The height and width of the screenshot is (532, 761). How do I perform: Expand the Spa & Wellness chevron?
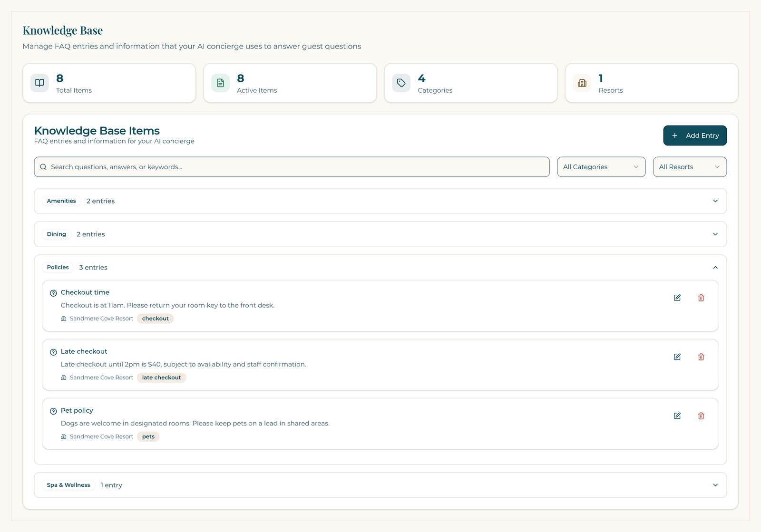[715, 485]
